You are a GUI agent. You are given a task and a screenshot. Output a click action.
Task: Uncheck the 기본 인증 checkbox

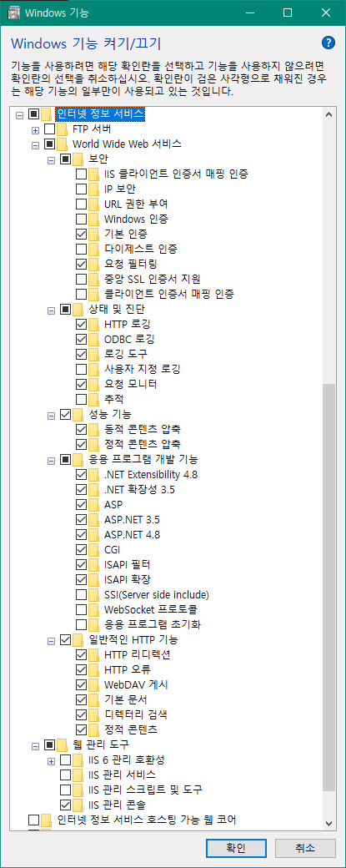[x=81, y=235]
